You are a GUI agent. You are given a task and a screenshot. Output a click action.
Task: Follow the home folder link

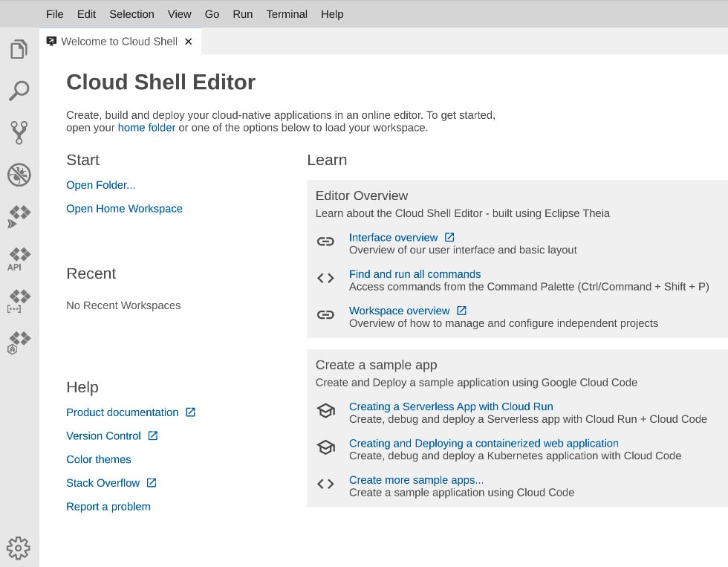(x=147, y=128)
